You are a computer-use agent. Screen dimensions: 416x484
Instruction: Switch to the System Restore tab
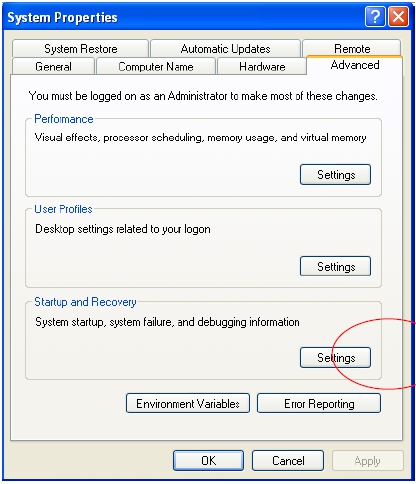80,49
